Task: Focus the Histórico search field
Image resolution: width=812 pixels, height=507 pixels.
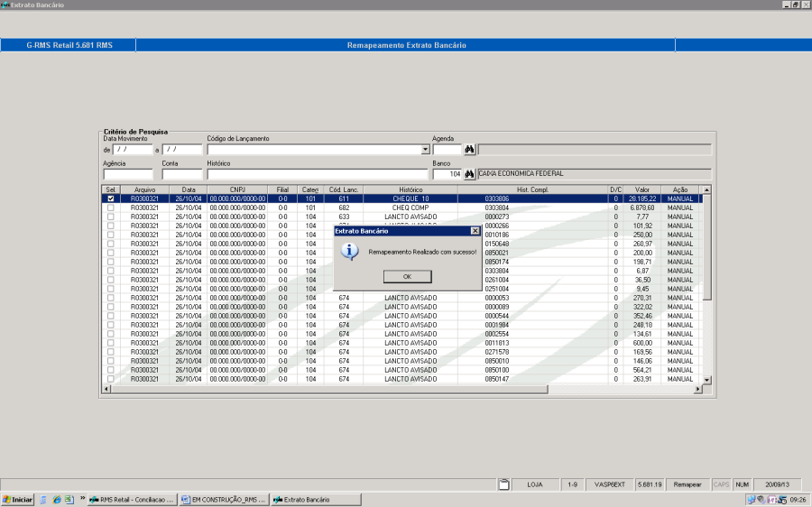Action: (x=318, y=174)
